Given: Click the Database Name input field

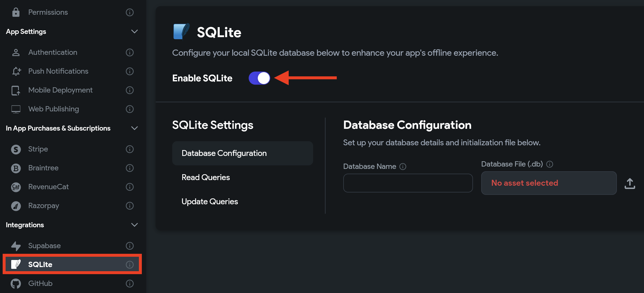Looking at the screenshot, I should click(408, 183).
